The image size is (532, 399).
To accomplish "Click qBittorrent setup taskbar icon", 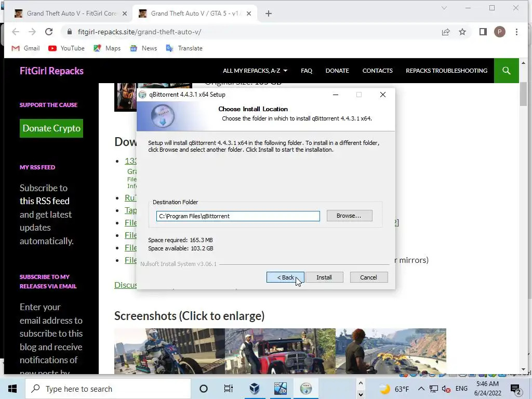I will click(x=305, y=389).
